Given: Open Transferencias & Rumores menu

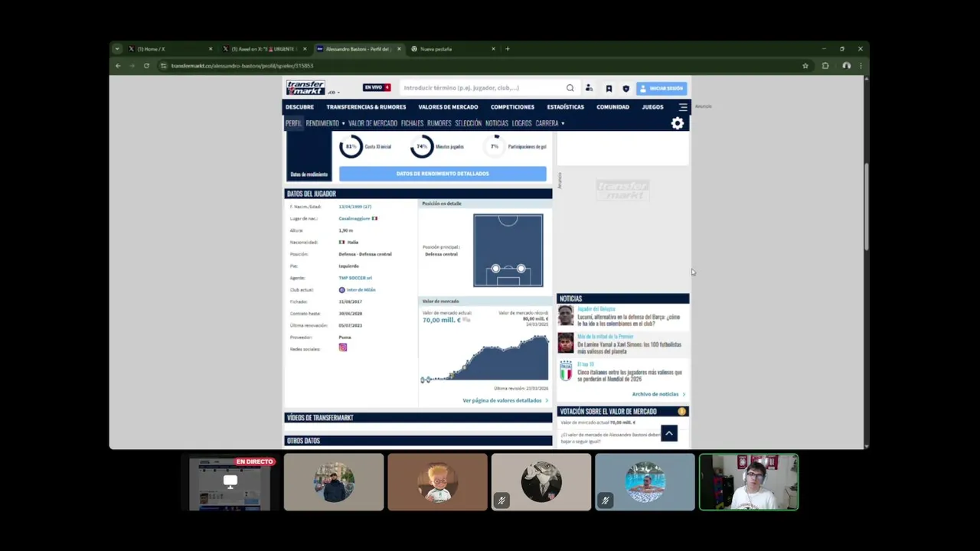Looking at the screenshot, I should coord(366,107).
